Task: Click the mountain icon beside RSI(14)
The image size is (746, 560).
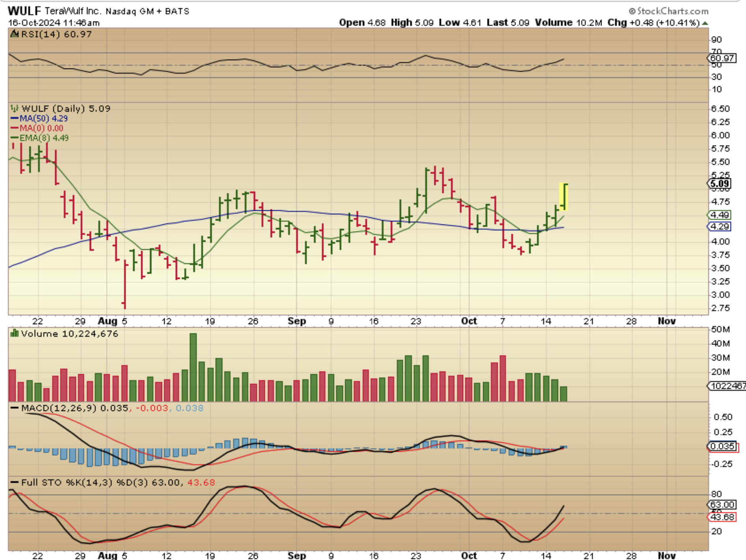Action: [x=15, y=34]
